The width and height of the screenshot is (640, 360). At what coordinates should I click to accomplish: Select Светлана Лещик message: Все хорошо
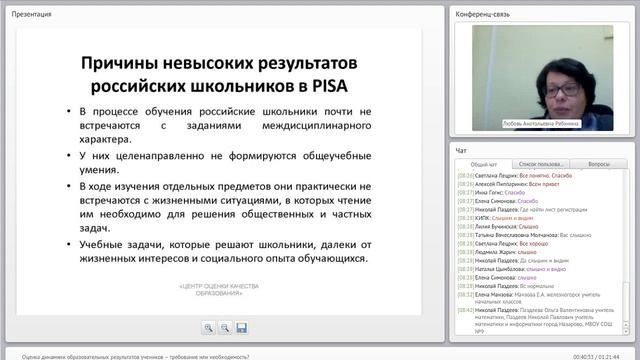[x=503, y=244]
